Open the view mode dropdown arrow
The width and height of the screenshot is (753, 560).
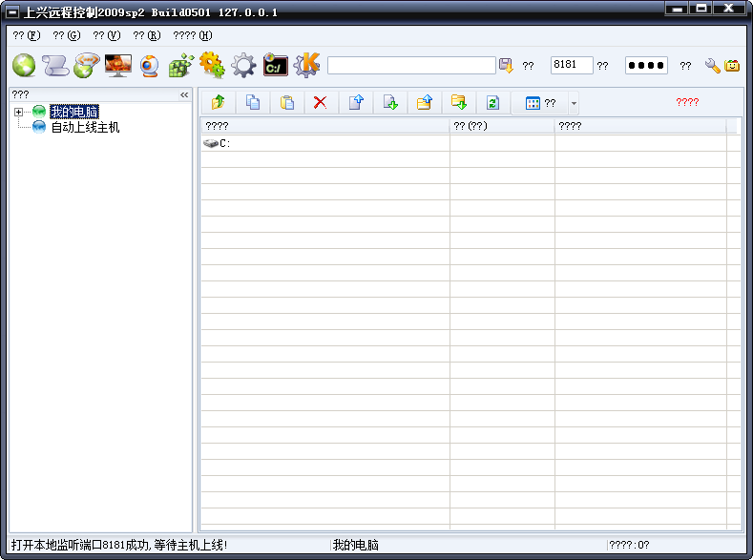(574, 103)
